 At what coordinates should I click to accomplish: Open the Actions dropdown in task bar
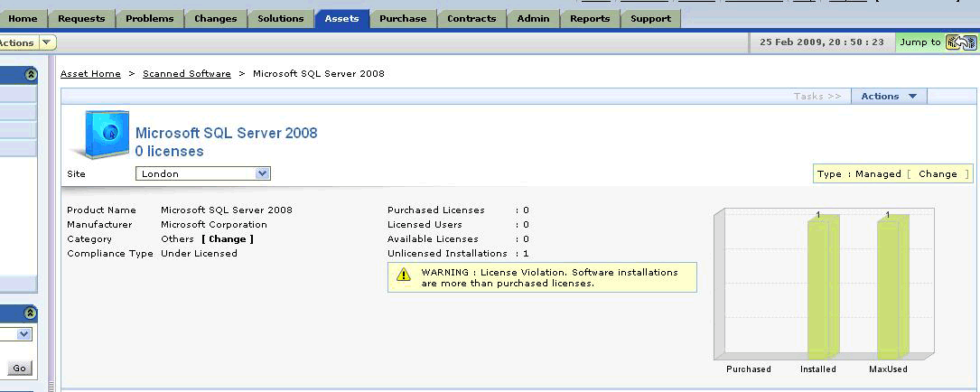[x=889, y=97]
